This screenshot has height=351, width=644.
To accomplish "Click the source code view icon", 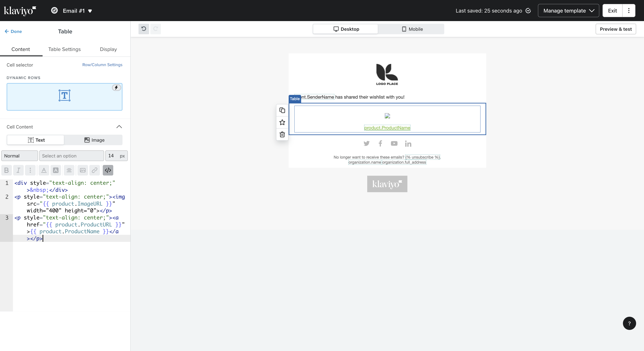I will point(108,170).
